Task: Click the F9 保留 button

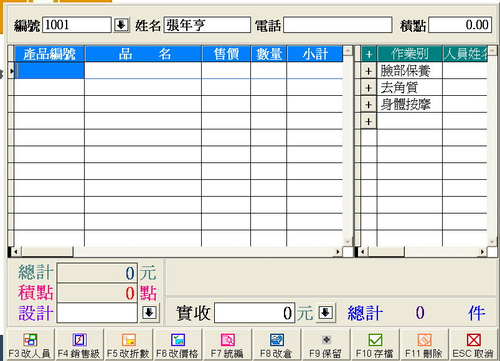Action: click(x=325, y=345)
